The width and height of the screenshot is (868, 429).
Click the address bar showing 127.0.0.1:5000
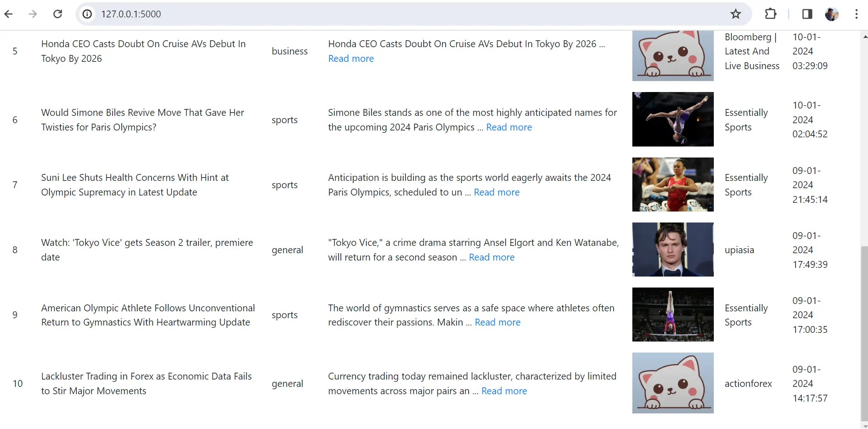pyautogui.click(x=403, y=14)
